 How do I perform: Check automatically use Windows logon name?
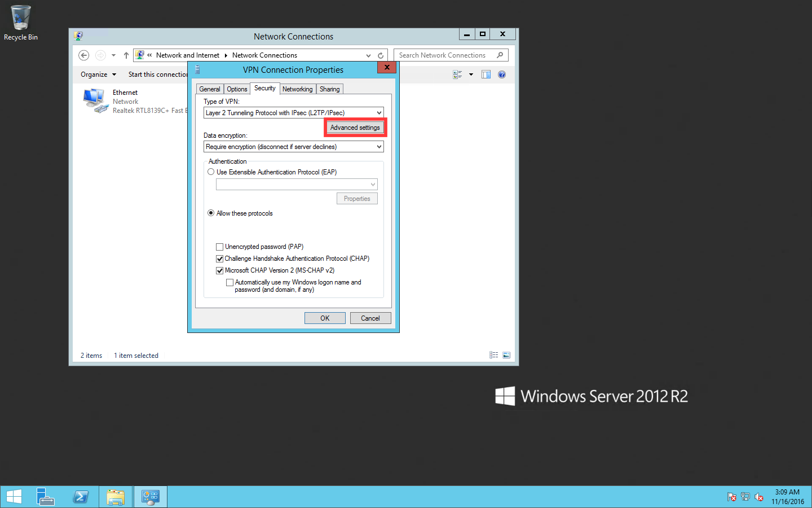click(230, 282)
